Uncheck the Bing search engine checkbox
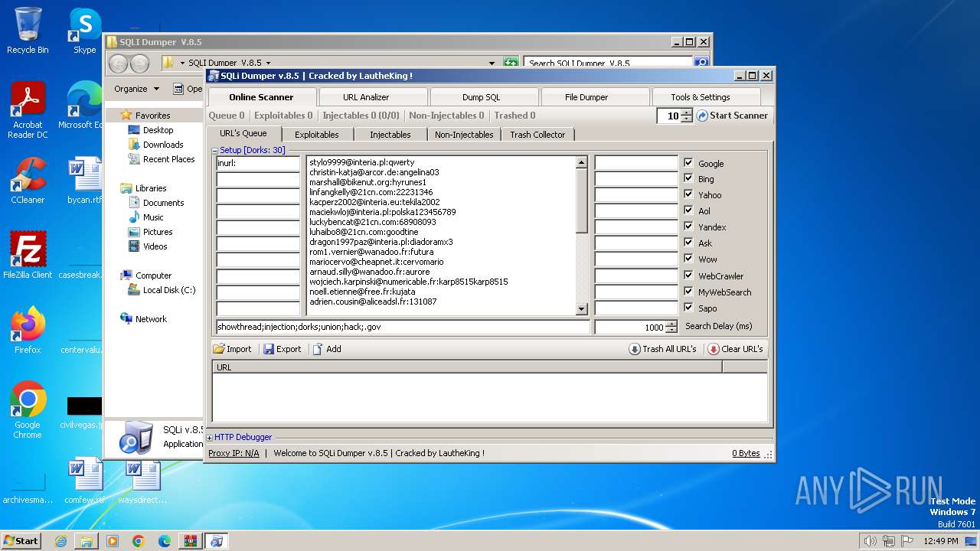This screenshot has width=980, height=551. point(688,178)
